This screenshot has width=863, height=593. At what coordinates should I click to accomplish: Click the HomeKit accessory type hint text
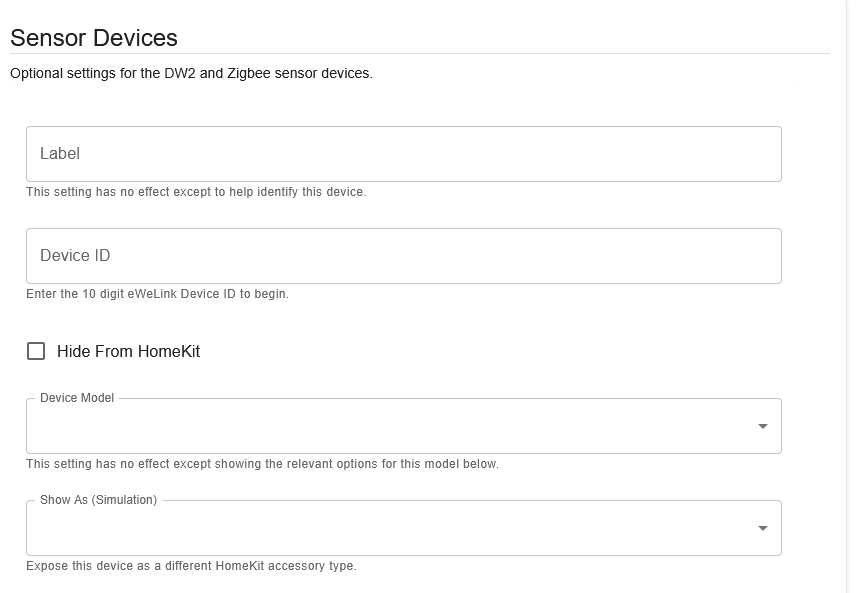(191, 566)
